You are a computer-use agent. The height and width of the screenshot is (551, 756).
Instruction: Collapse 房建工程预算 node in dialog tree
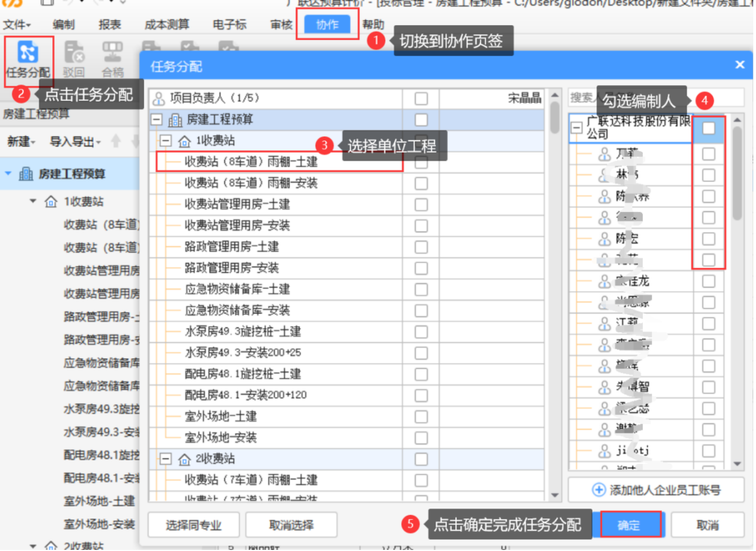(x=157, y=119)
